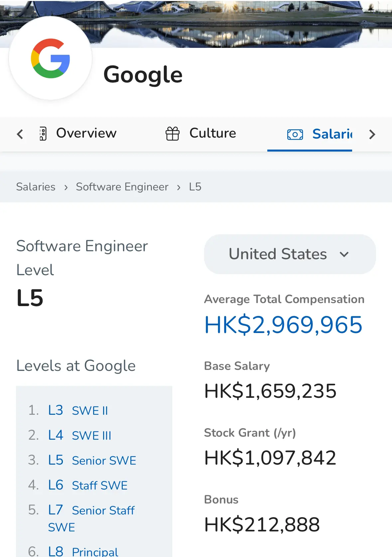392x557 pixels.
Task: Click the cash icon beside Salaries
Action: coord(295,134)
